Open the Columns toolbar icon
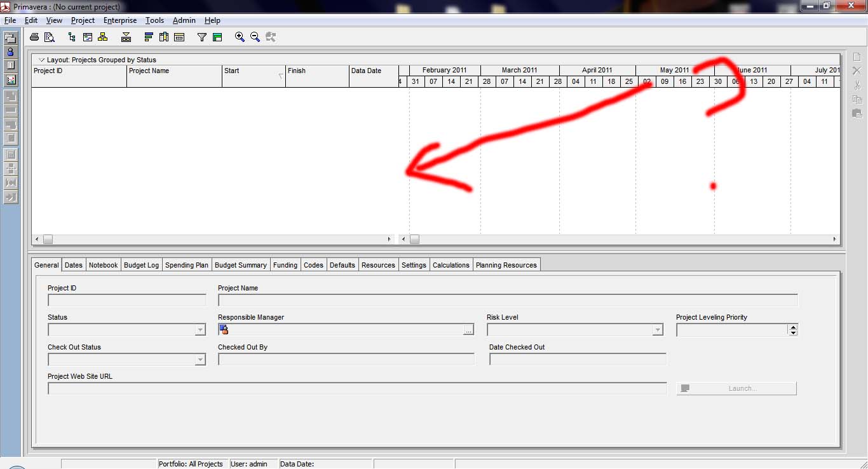Image resolution: width=868 pixels, height=469 pixels. [164, 37]
